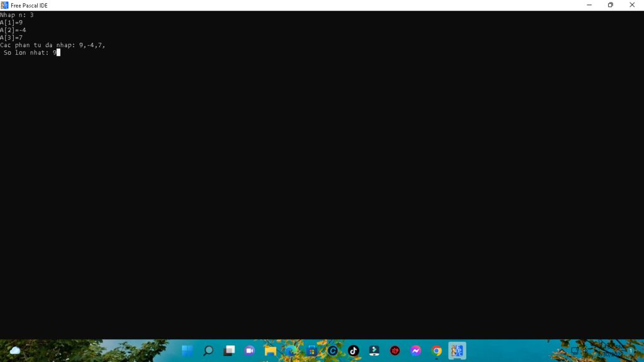The width and height of the screenshot is (644, 362).
Task: Click the 'A[3]=7' line
Action: pyautogui.click(x=11, y=37)
